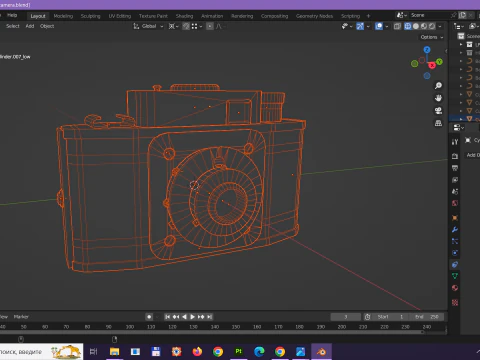Toggle X-ray mode in viewport
This screenshot has height=360, width=480.
397,26
